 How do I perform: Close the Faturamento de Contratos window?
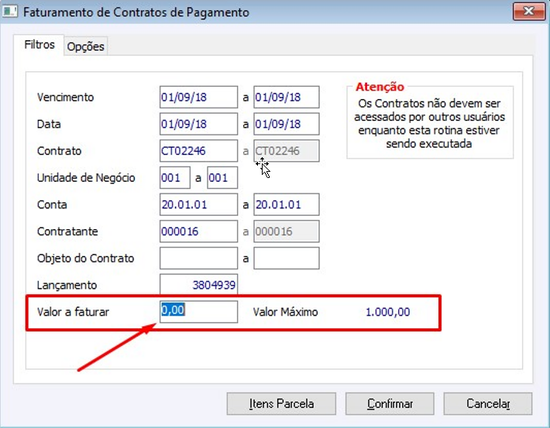point(529,11)
